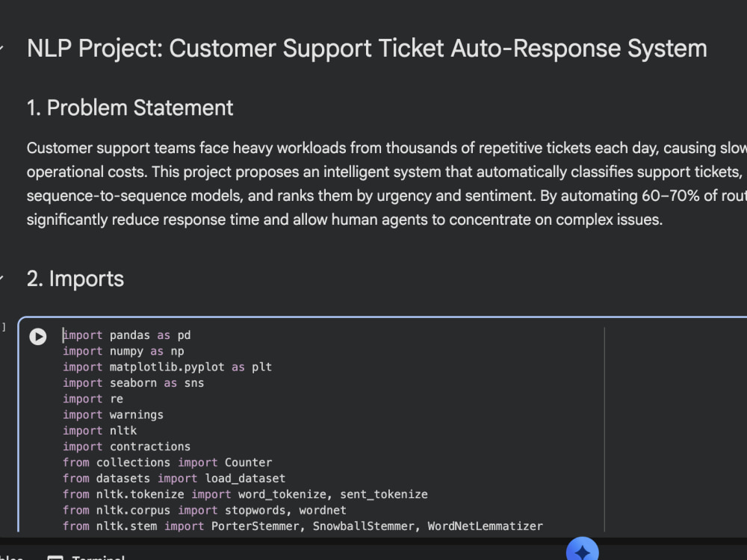Place cursor on 'import pandas as pd' line

[x=127, y=335]
